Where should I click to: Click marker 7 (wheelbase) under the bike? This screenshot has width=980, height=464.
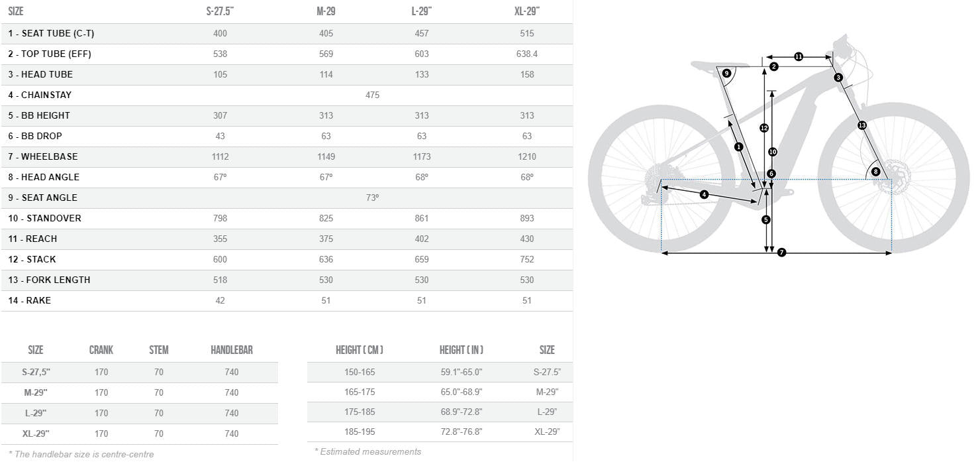coord(781,253)
